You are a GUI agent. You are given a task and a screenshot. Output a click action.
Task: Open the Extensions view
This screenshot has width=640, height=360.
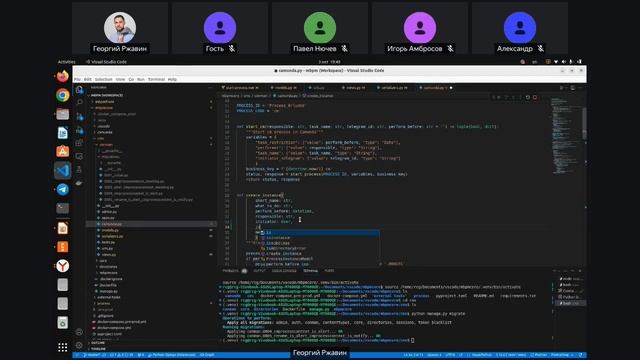coord(79,143)
